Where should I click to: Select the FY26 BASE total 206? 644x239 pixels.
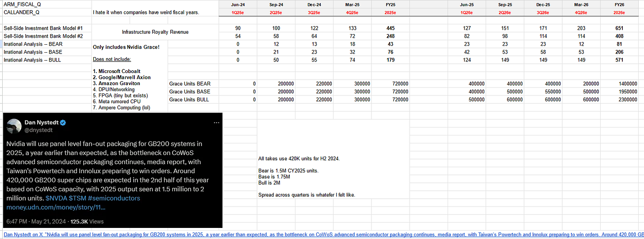[618, 52]
